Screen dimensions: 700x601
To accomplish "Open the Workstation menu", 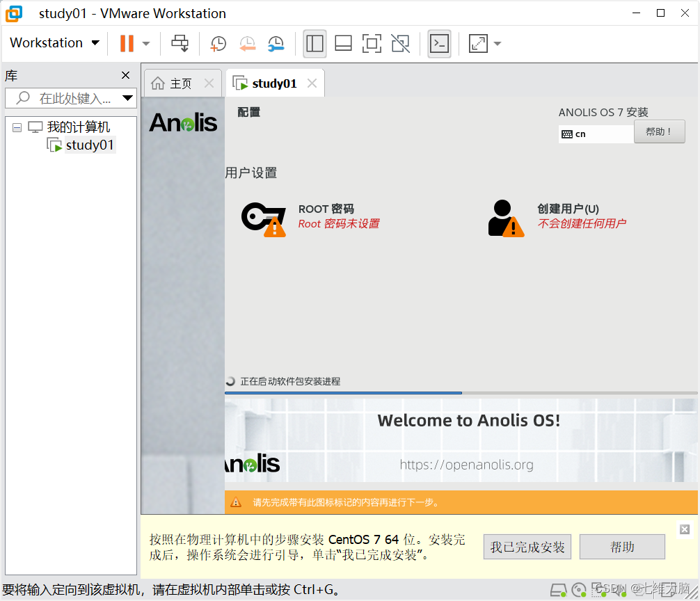I will 54,43.
